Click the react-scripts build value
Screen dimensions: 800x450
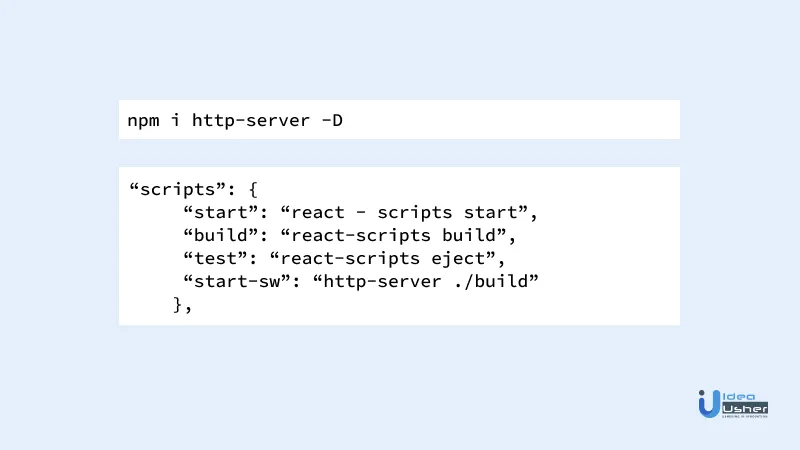pyautogui.click(x=393, y=235)
